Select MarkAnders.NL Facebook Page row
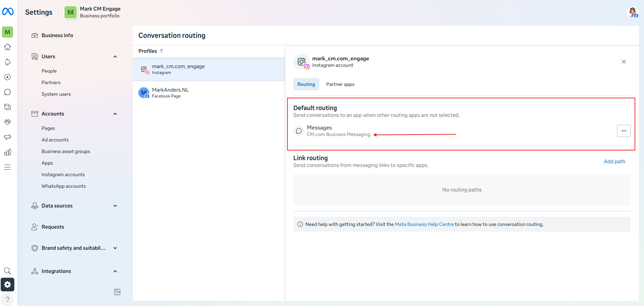Image resolution: width=644 pixels, height=306 pixels. point(209,93)
